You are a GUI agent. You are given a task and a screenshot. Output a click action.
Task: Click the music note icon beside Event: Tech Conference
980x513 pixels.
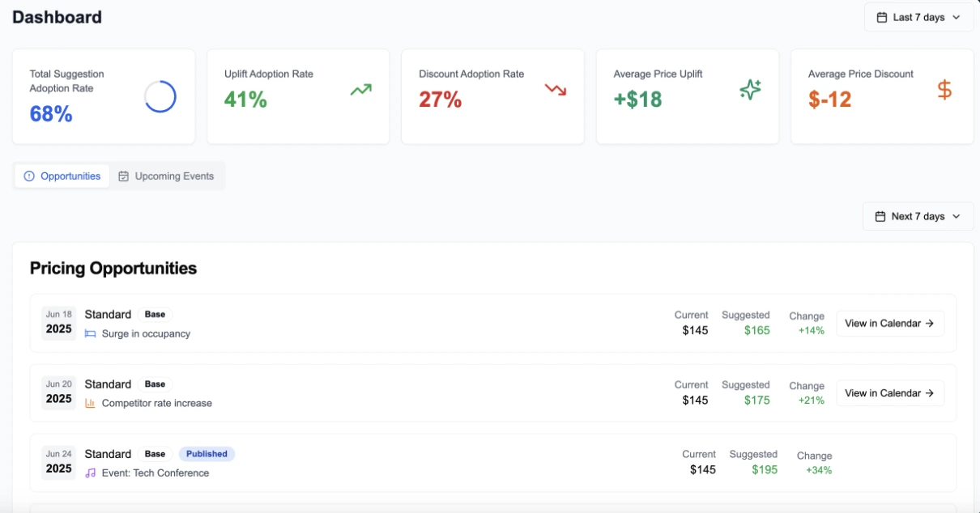[x=89, y=473]
